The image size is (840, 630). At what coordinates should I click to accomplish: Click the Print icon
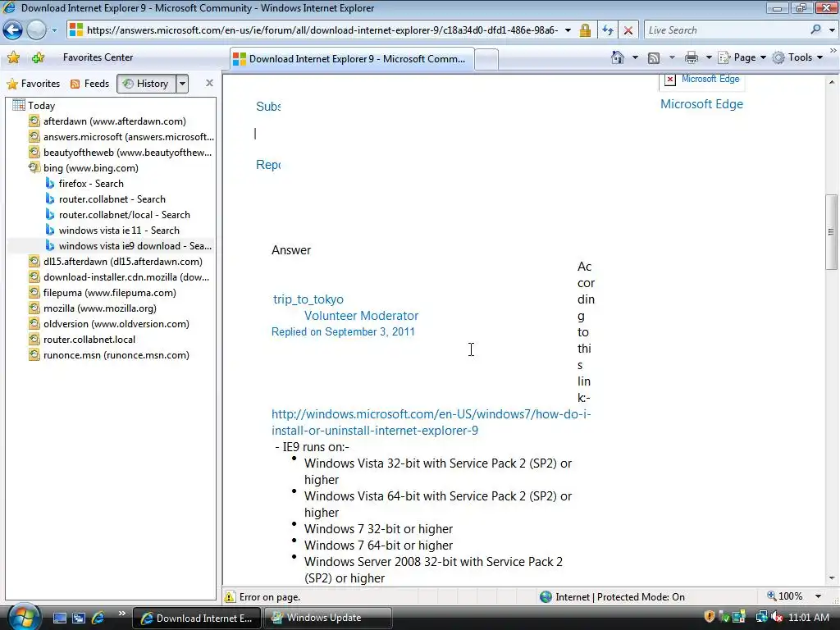pos(692,57)
